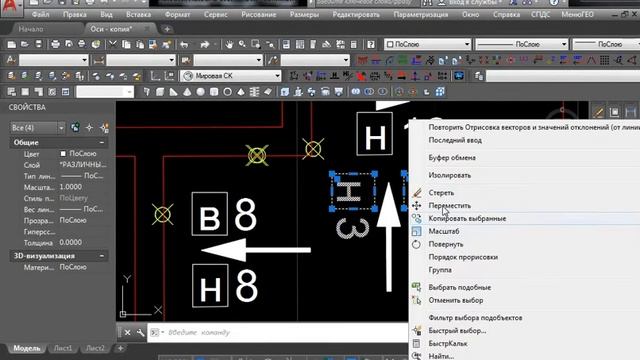Click the Слой *РАЗЛИЧНЫ... property value
640x360 pixels.
tap(83, 165)
